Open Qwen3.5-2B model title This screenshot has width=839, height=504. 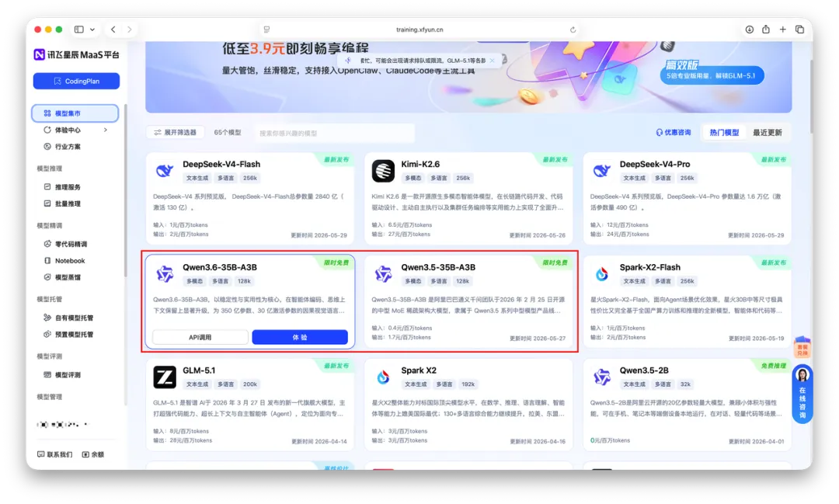coord(644,370)
